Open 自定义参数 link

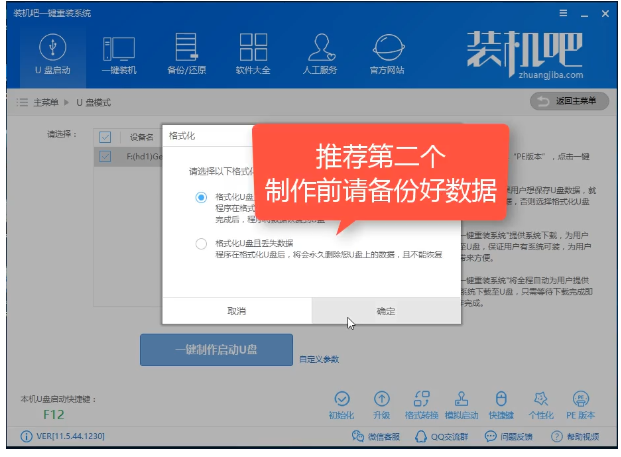pos(319,359)
